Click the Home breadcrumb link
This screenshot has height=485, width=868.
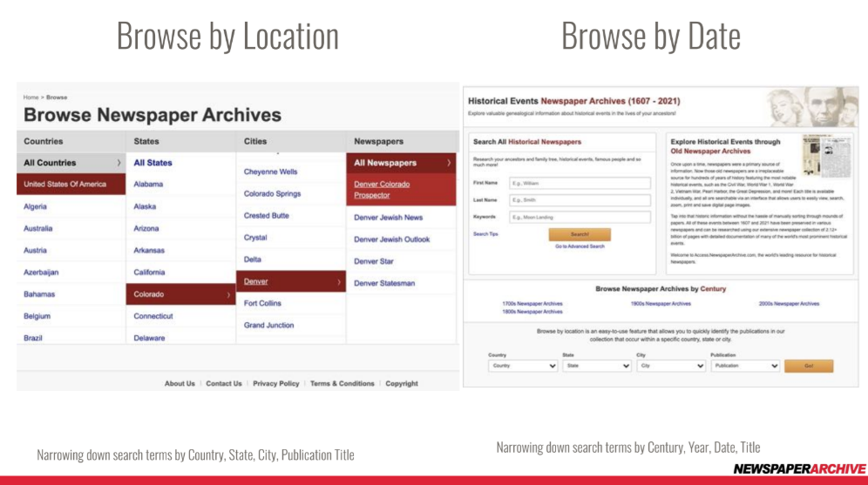click(x=31, y=98)
